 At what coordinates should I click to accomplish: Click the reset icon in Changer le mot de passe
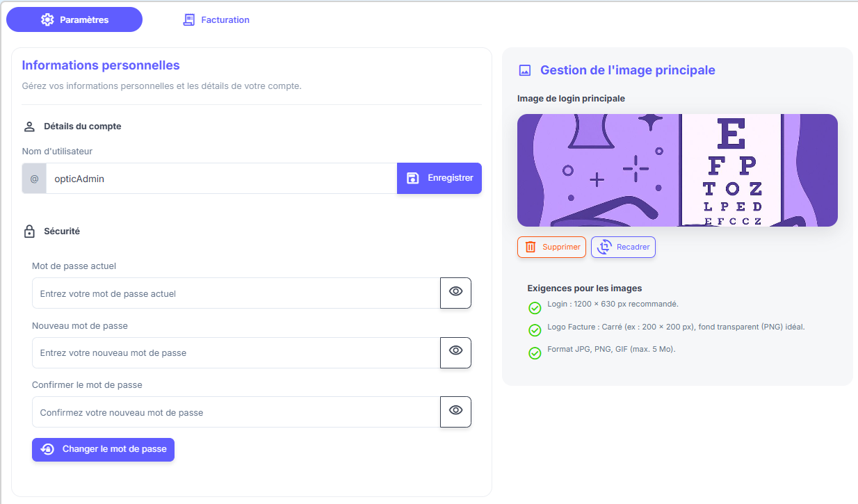coord(47,449)
